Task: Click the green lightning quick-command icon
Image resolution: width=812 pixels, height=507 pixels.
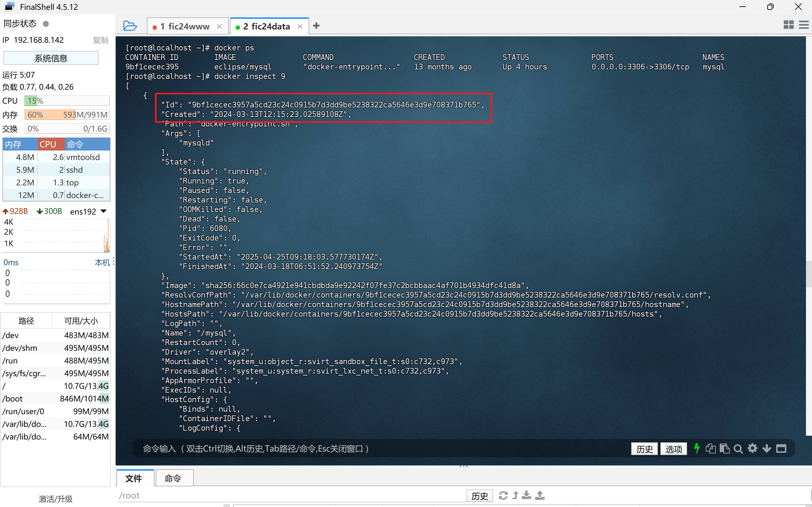Action: pos(697,448)
